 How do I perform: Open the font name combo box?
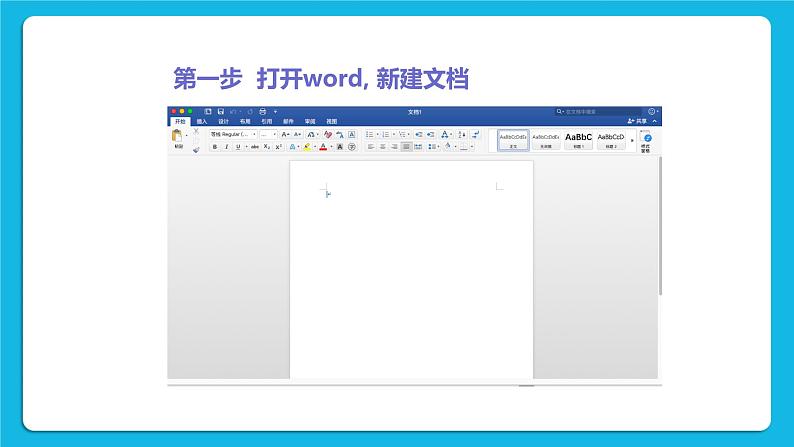[233, 134]
